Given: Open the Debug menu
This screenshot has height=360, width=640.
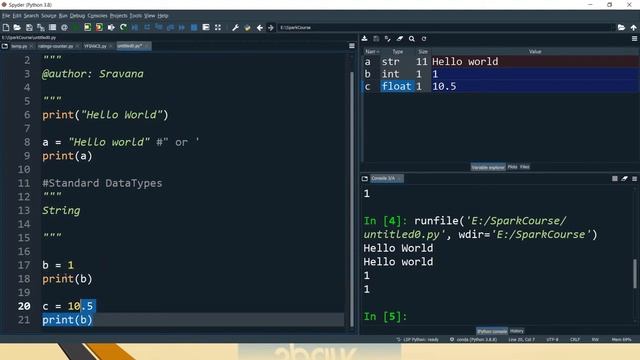Looking at the screenshot, I should pos(77,16).
